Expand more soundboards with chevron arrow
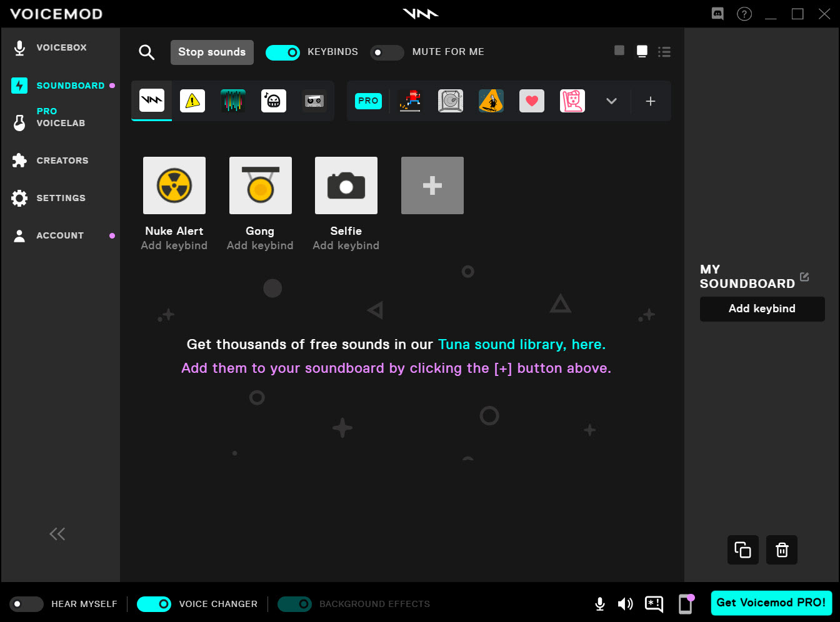Image resolution: width=840 pixels, height=622 pixels. click(611, 101)
